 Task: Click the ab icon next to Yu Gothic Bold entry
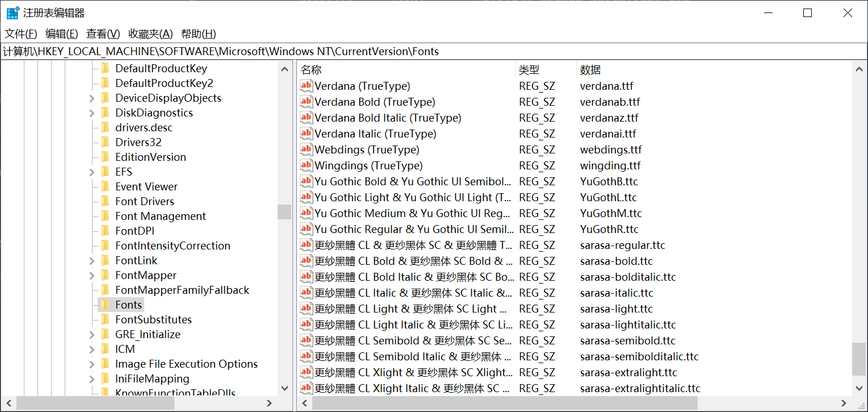pos(306,181)
